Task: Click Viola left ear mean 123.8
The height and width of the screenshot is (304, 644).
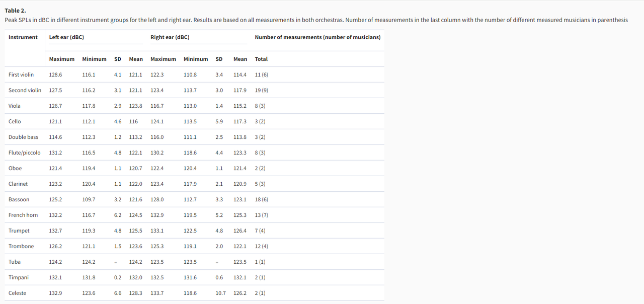Action: 136,106
